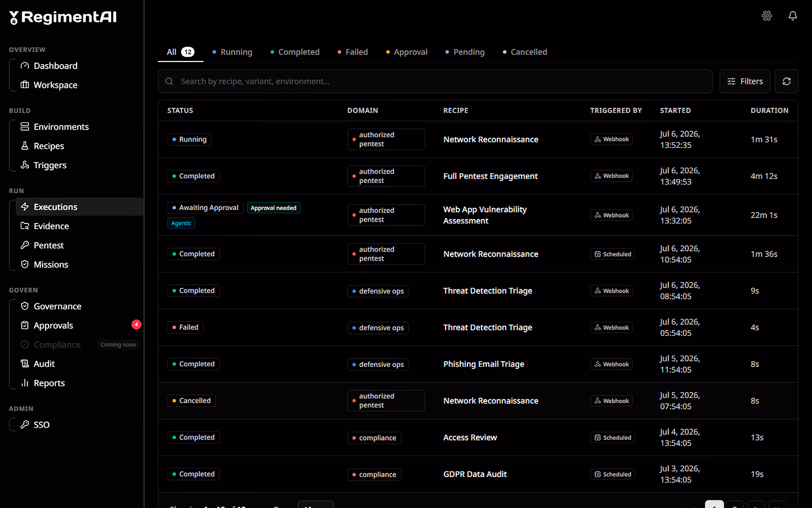Click the STARTED column header
This screenshot has width=812, height=508.
tap(675, 110)
